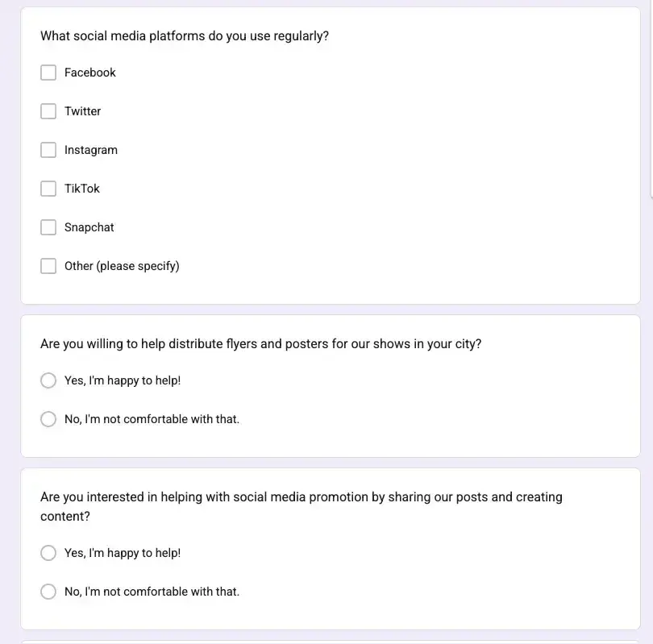Click the social media platforms question title
Viewport: 653px width, 644px height.
(184, 35)
